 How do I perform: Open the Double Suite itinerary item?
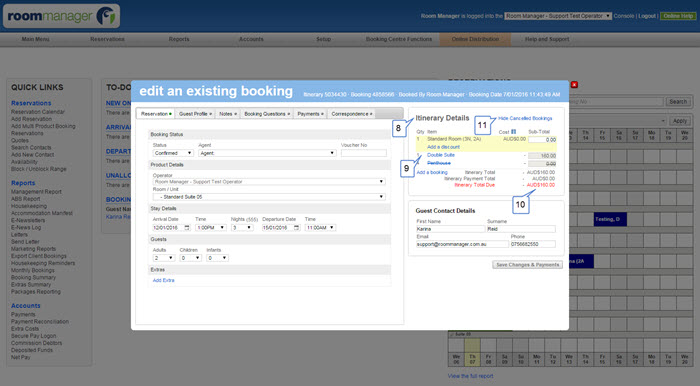[x=441, y=155]
